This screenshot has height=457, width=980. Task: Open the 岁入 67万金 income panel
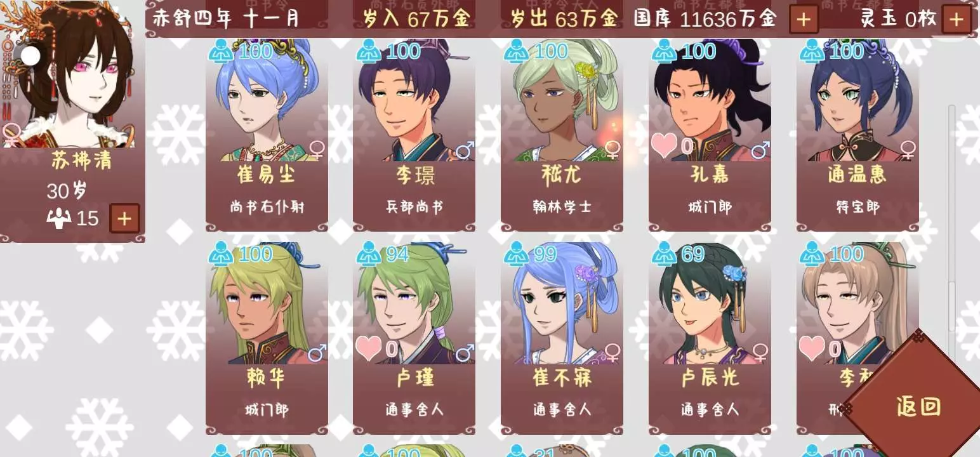(x=417, y=17)
